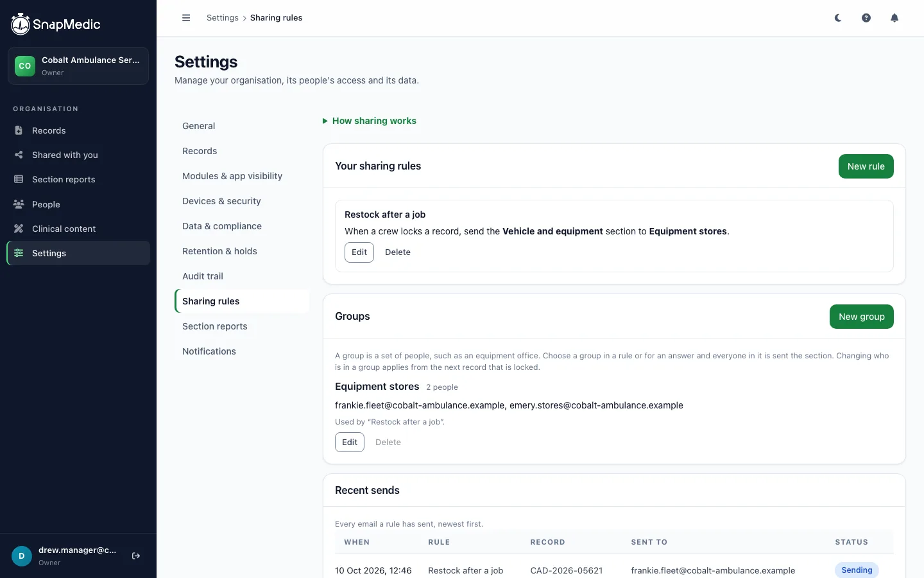Click Delete under Equipment stores group
The image size is (924, 578).
[388, 442]
